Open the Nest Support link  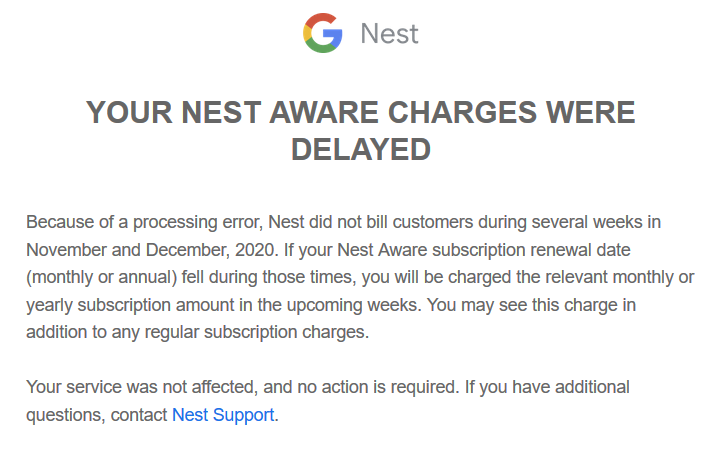pos(223,414)
